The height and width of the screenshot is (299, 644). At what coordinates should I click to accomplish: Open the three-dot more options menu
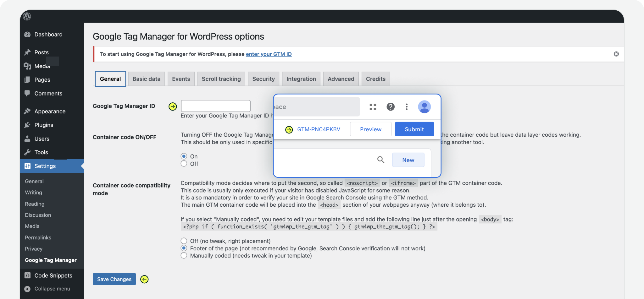[407, 107]
